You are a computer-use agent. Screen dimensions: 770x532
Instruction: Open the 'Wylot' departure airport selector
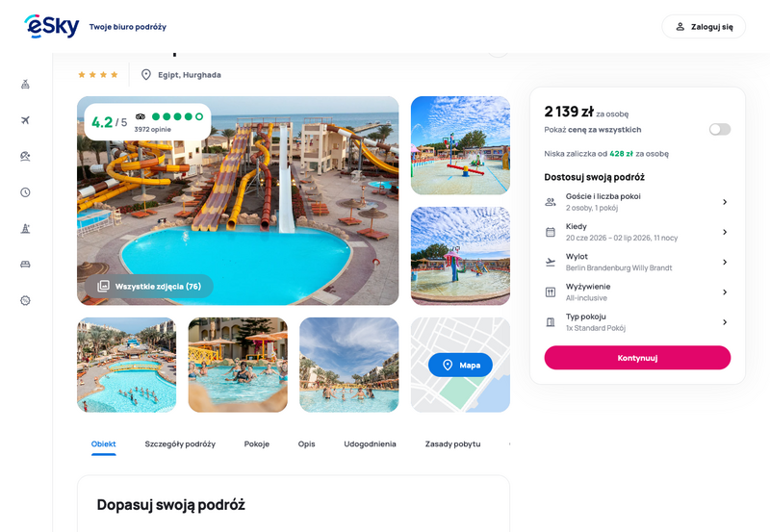click(637, 262)
